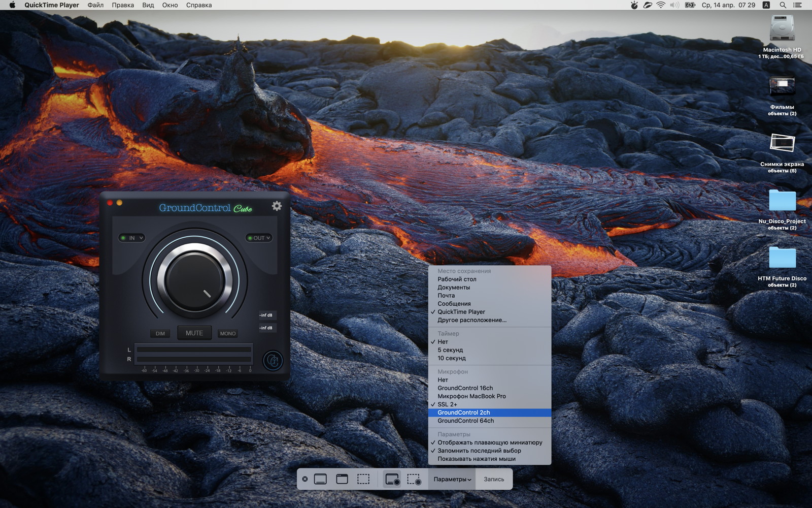Open the disk-shaped menu bar app icon
Viewport: 812px width, 508px height.
pos(648,5)
